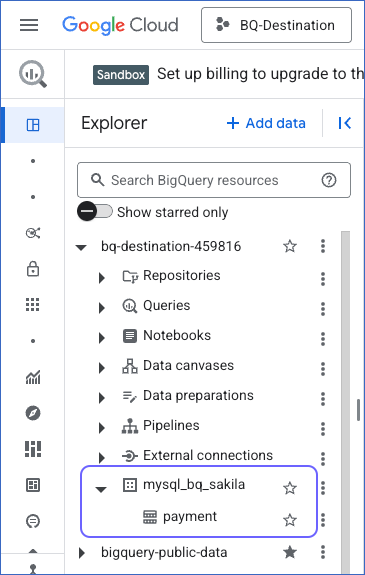365x575 pixels.
Task: Click Add data button
Action: tap(266, 123)
